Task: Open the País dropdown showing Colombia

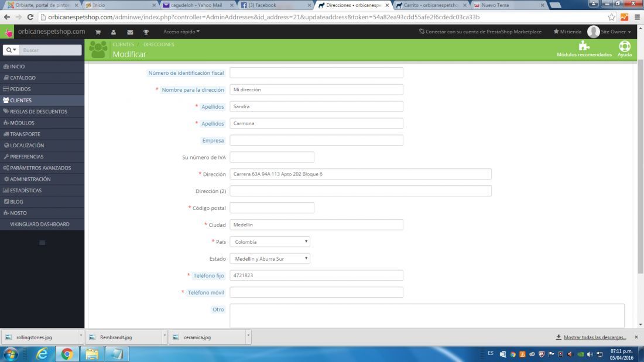Action: coord(270,242)
